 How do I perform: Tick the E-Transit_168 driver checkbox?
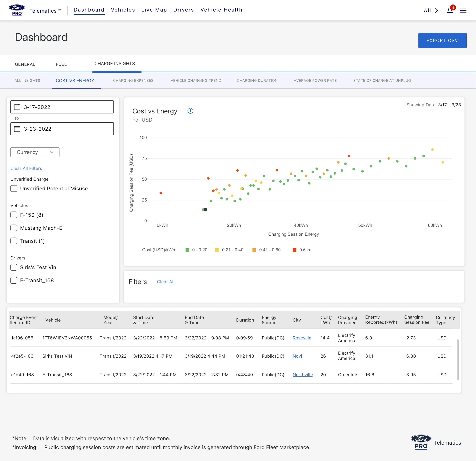tap(14, 280)
